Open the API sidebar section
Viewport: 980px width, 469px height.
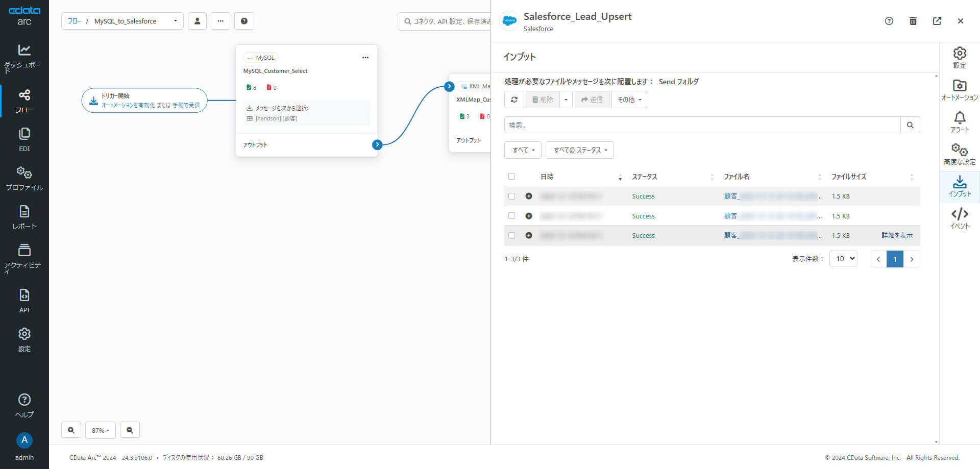(24, 301)
